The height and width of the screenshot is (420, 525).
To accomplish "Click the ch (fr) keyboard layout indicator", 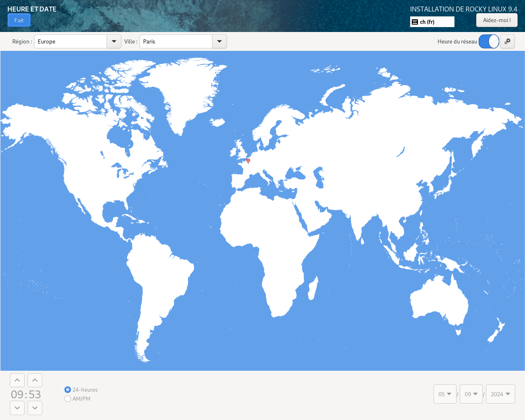I will pyautogui.click(x=432, y=22).
